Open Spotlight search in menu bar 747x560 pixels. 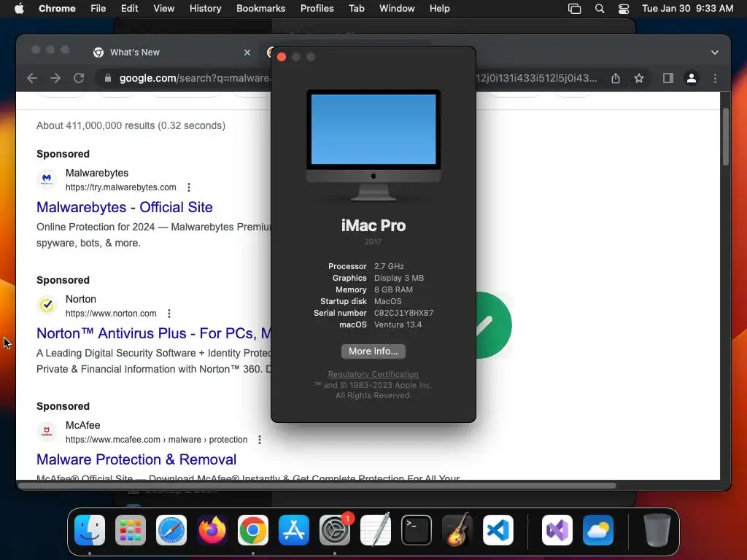point(600,9)
